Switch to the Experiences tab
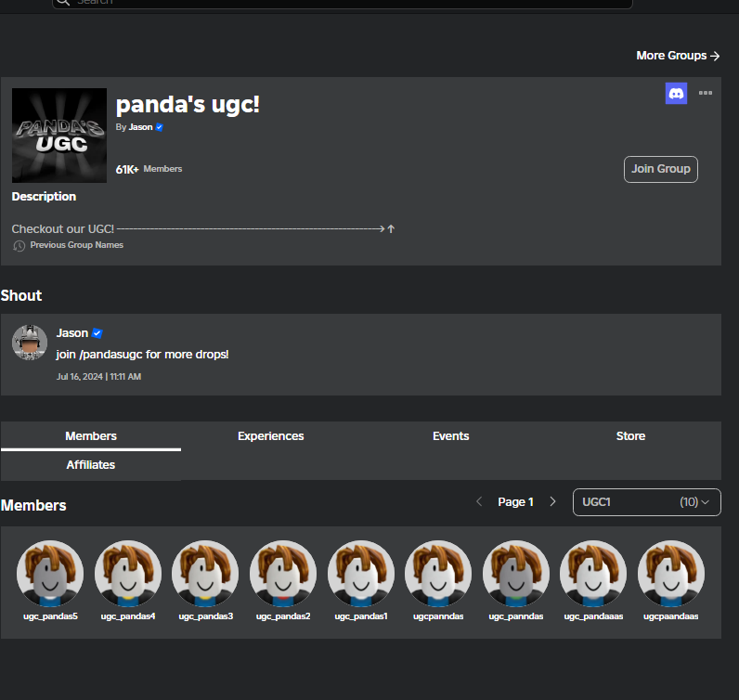Screen dimensions: 739x700 pyautogui.click(x=270, y=436)
